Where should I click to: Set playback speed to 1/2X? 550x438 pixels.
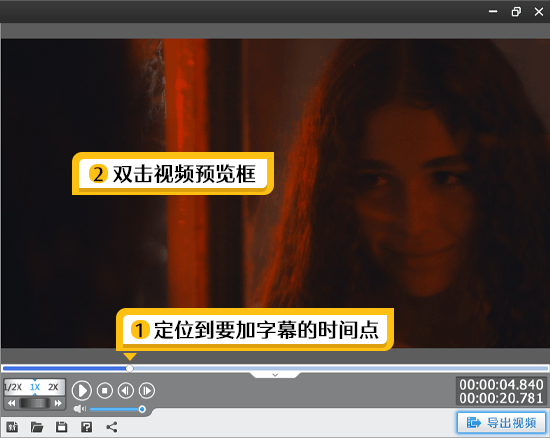pos(13,387)
